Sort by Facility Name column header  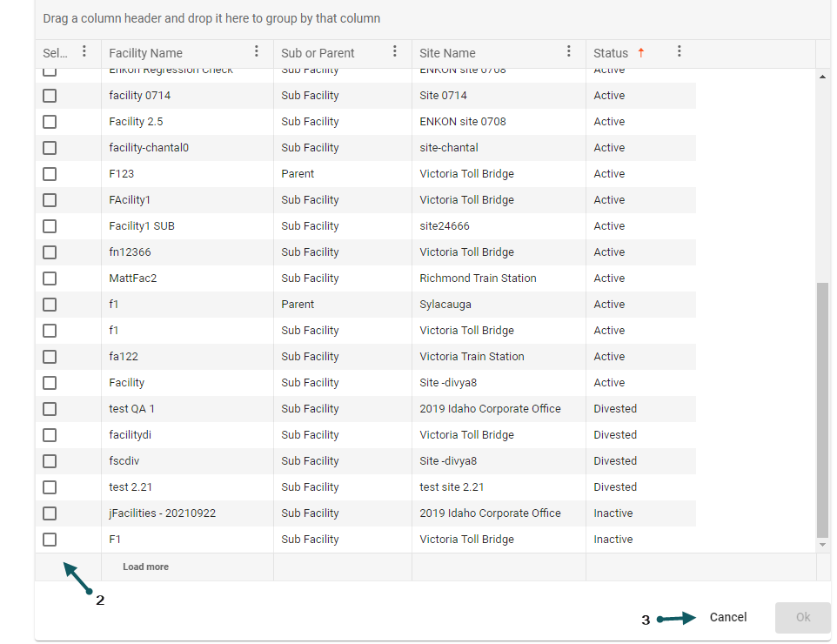[146, 53]
